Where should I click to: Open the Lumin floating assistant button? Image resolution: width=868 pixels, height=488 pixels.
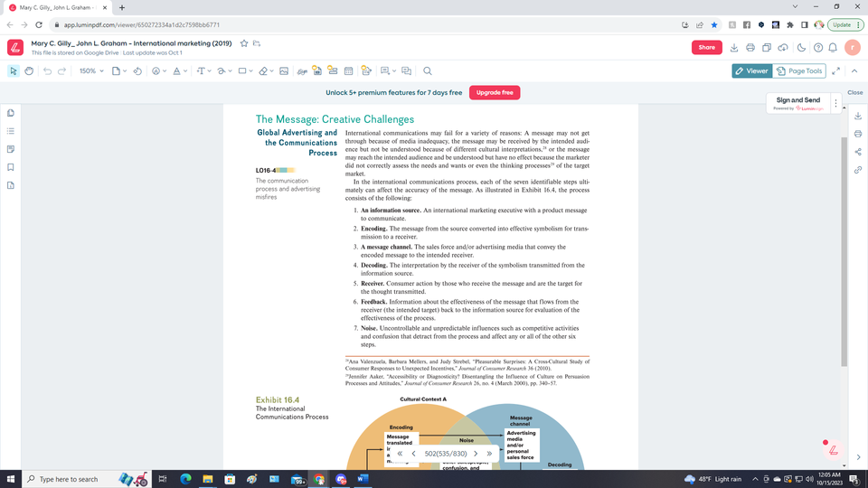[833, 451]
